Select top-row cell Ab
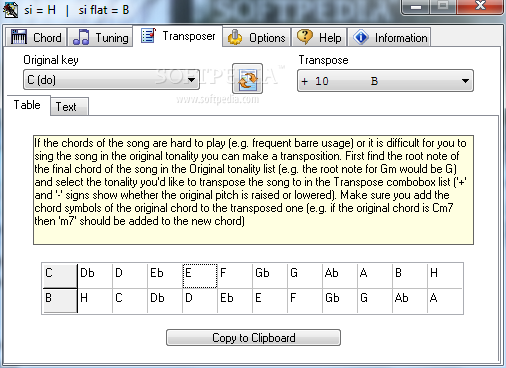This screenshot has width=506, height=368. [340, 276]
